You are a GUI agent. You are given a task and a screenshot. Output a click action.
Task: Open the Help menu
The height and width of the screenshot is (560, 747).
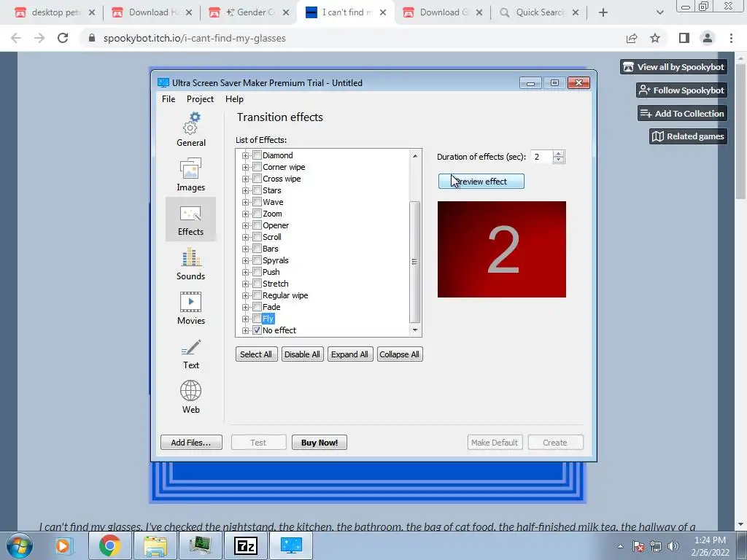tap(234, 99)
